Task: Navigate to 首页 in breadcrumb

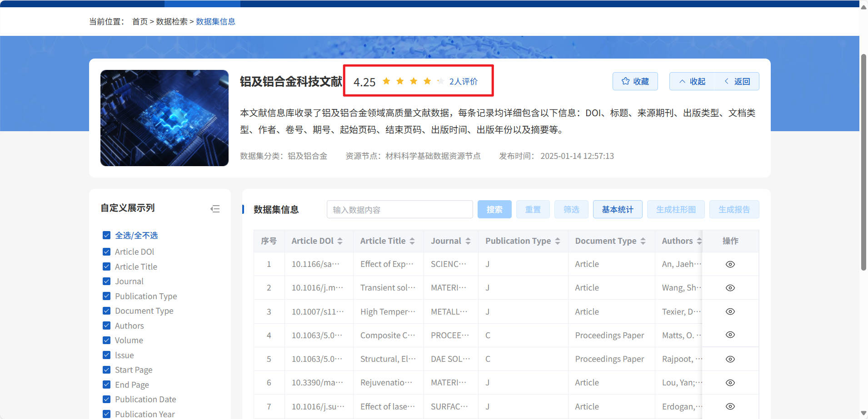Action: point(140,22)
